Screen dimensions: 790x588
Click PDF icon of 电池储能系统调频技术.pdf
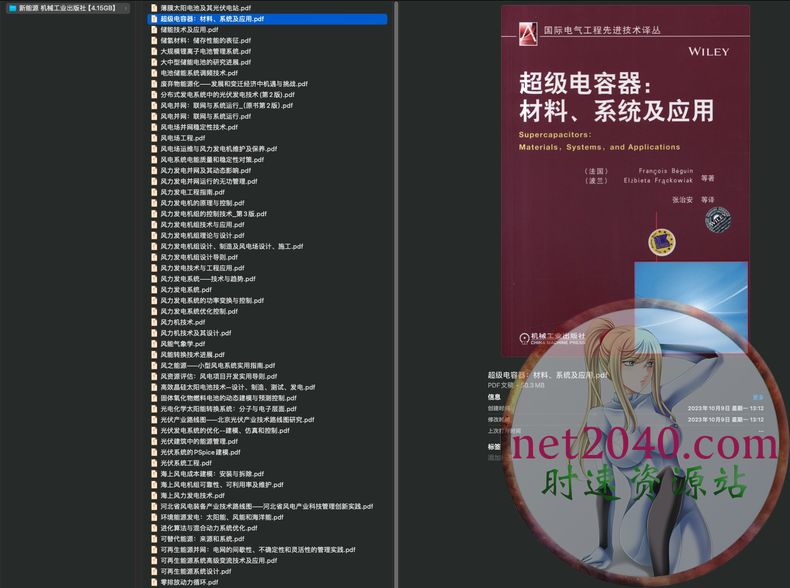[x=154, y=73]
